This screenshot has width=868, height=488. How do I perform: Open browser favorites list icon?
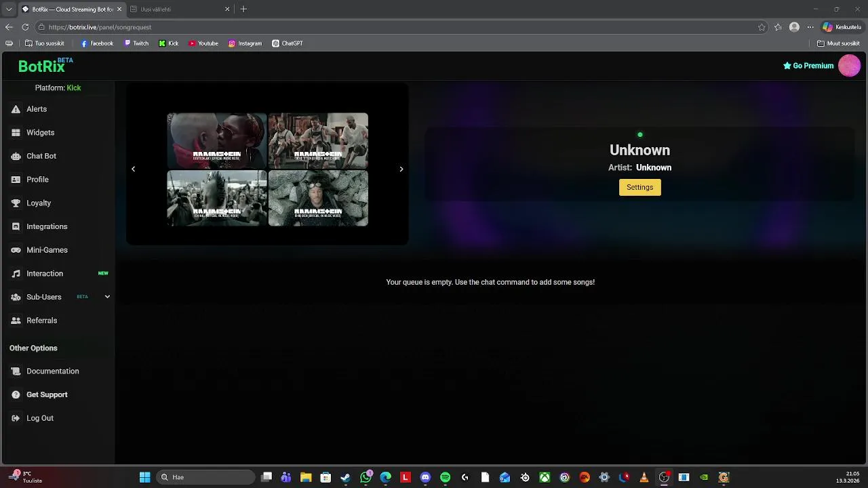click(x=778, y=27)
